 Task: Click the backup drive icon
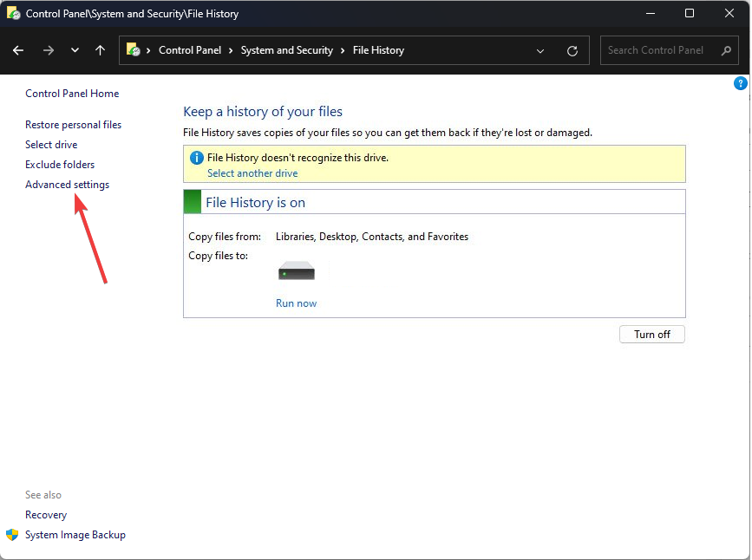coord(297,270)
